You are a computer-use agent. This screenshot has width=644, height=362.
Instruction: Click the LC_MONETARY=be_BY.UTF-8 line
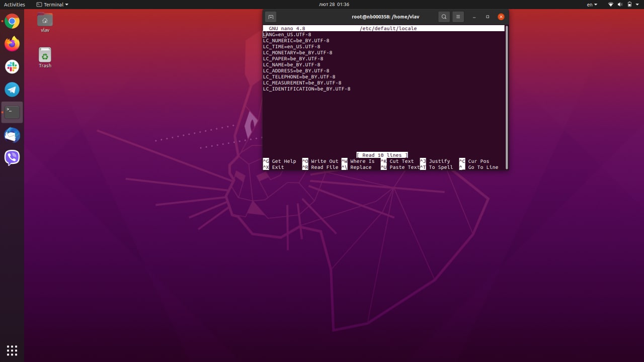pos(298,53)
